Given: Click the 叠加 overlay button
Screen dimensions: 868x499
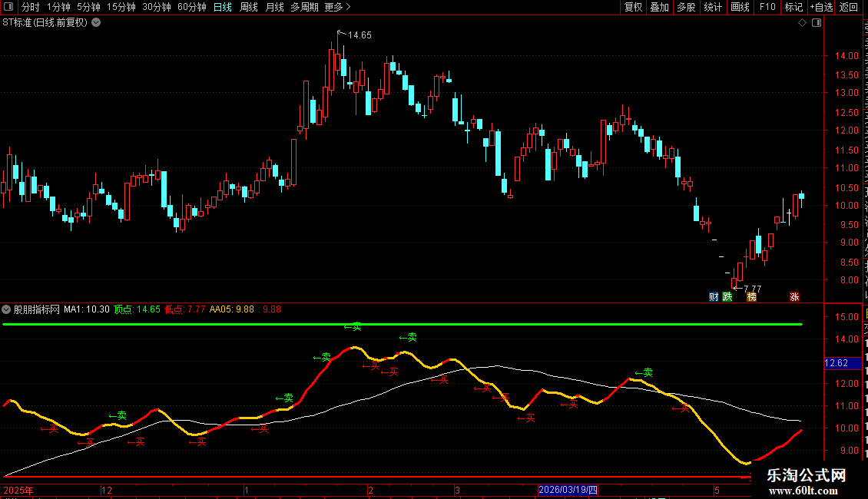Looking at the screenshot, I should click(x=659, y=7).
